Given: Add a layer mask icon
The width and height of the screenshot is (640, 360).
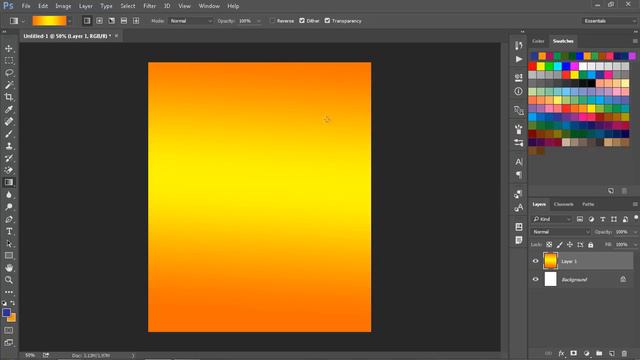Looking at the screenshot, I should 573,353.
